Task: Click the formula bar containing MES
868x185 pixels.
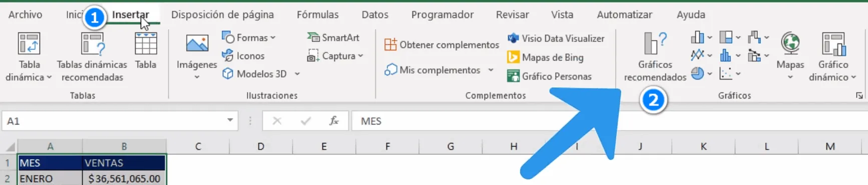Action: coord(610,121)
